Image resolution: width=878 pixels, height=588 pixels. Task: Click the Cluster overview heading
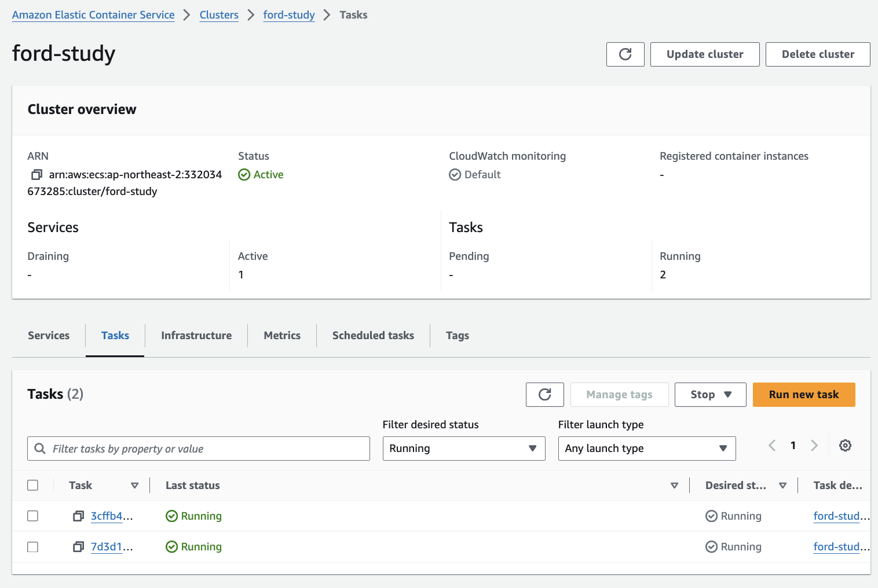[x=82, y=109]
